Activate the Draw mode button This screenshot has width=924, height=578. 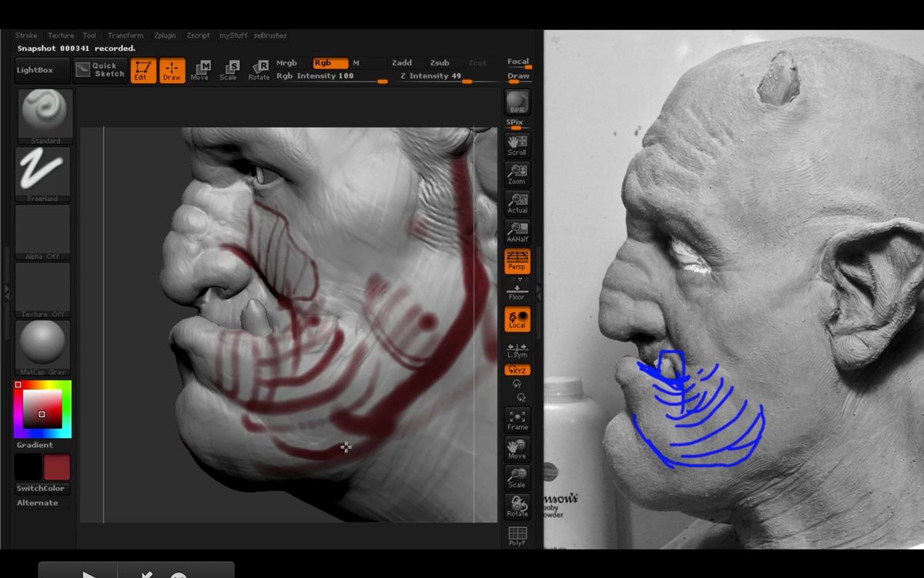pyautogui.click(x=172, y=70)
